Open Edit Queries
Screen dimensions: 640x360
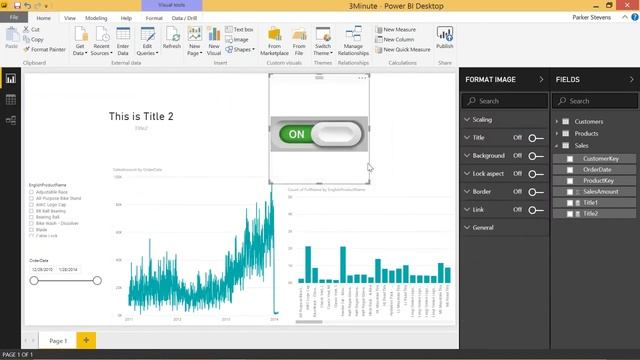(x=147, y=41)
